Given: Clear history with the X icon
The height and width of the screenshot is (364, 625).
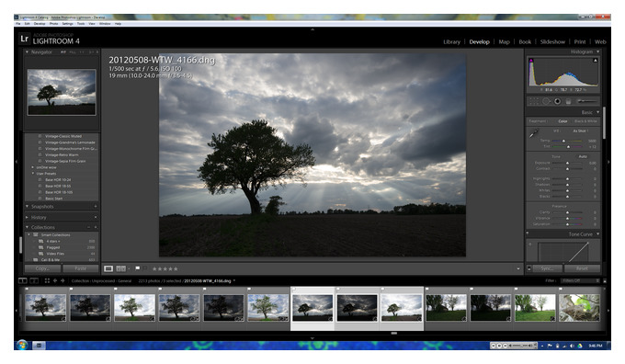Looking at the screenshot, I should (x=96, y=217).
